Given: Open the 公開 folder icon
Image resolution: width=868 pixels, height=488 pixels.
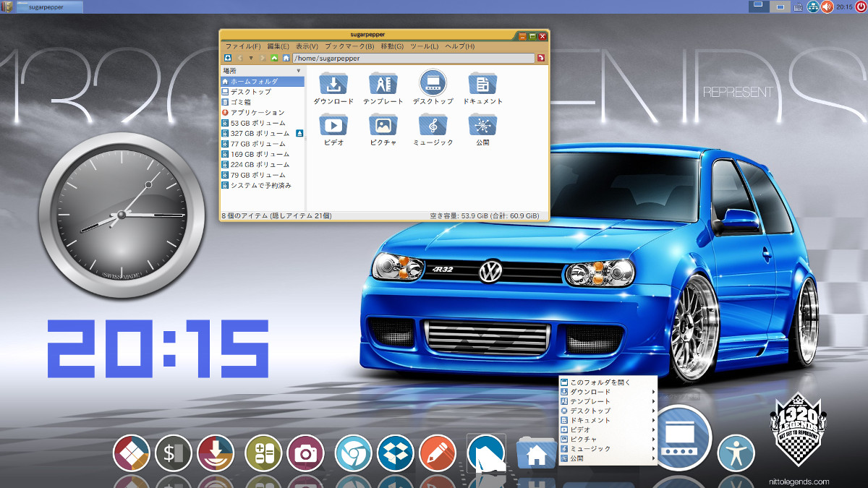Looking at the screenshot, I should click(482, 124).
